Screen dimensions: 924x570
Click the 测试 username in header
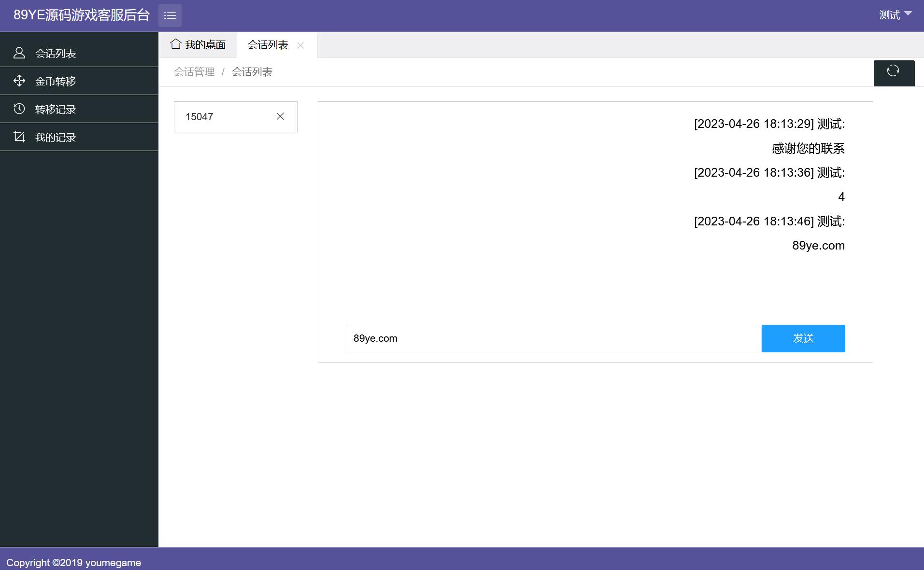889,15
